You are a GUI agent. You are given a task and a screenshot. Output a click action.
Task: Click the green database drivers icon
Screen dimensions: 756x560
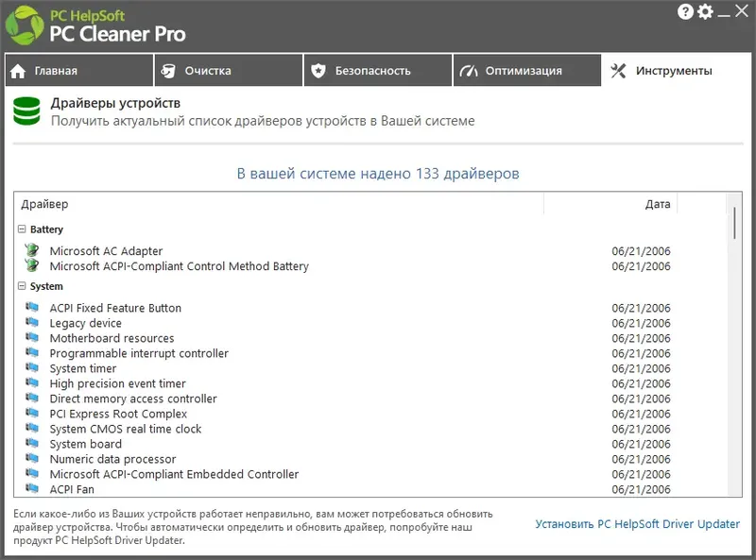26,111
